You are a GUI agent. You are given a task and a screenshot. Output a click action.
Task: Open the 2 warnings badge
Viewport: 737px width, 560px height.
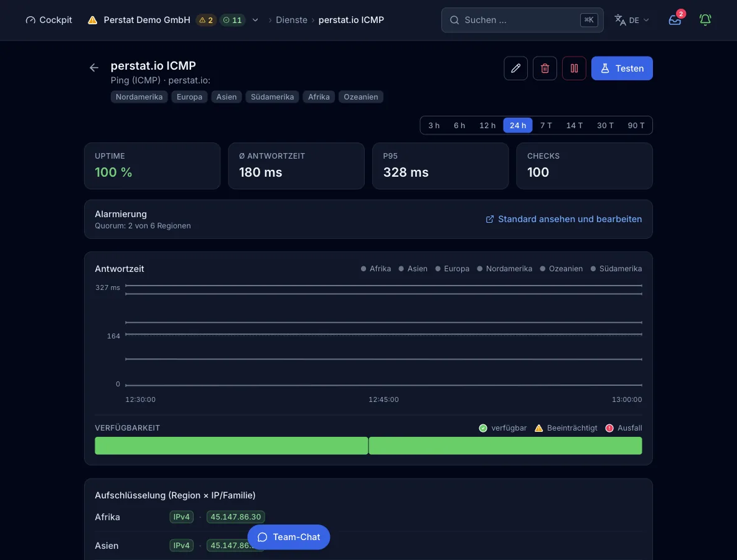206,20
